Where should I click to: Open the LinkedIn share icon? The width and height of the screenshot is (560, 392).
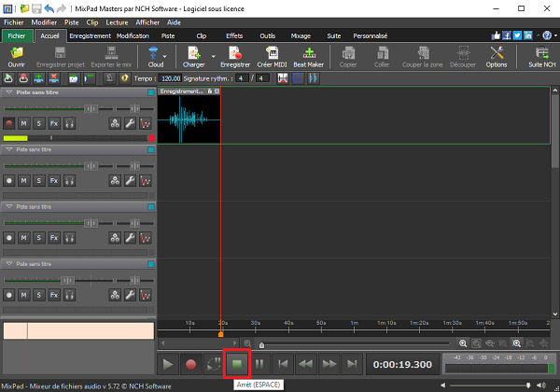(528, 35)
